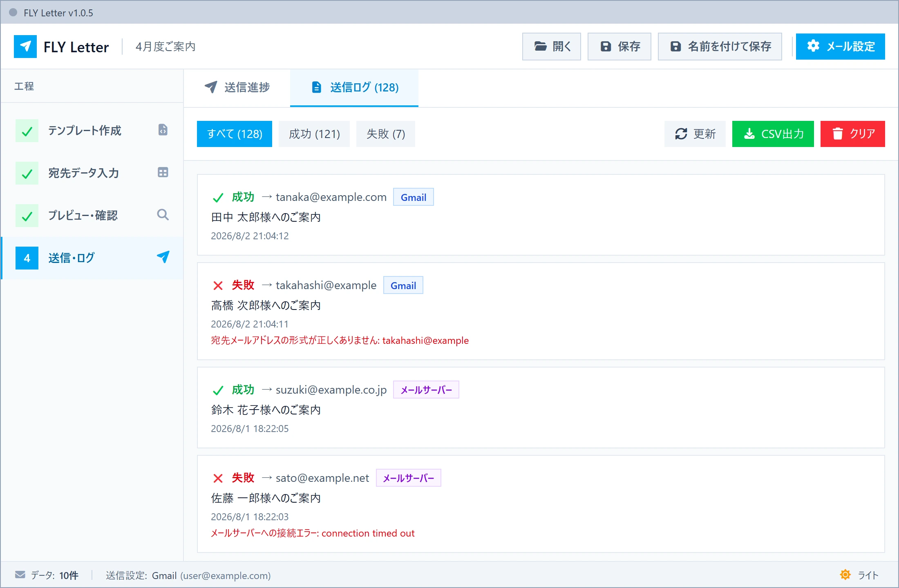Screen dimensions: 899x588
Task: Click メールサーバー tag on suzuki entry
Action: [x=426, y=390]
